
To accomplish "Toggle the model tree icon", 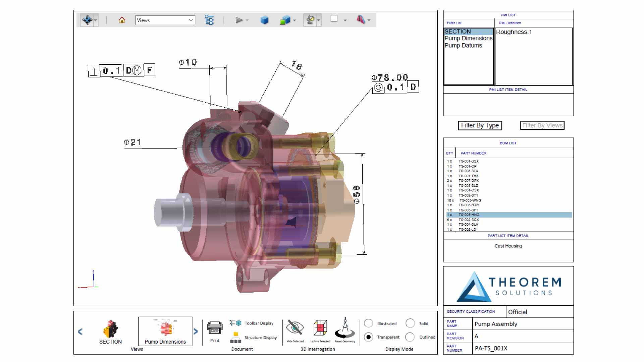I will pyautogui.click(x=209, y=20).
